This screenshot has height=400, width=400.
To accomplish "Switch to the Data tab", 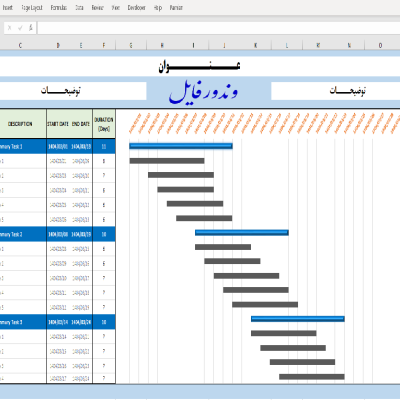I will tap(79, 7).
